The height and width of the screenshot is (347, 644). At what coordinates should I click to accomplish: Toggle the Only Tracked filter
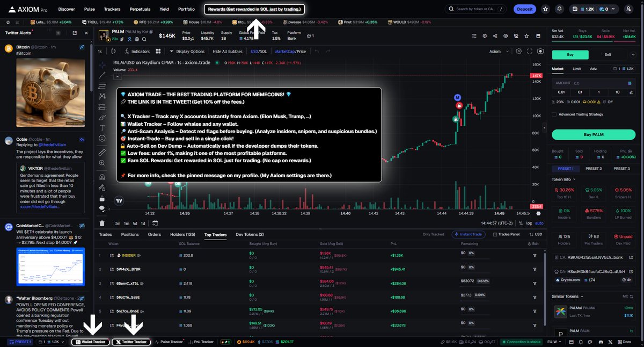tap(433, 234)
